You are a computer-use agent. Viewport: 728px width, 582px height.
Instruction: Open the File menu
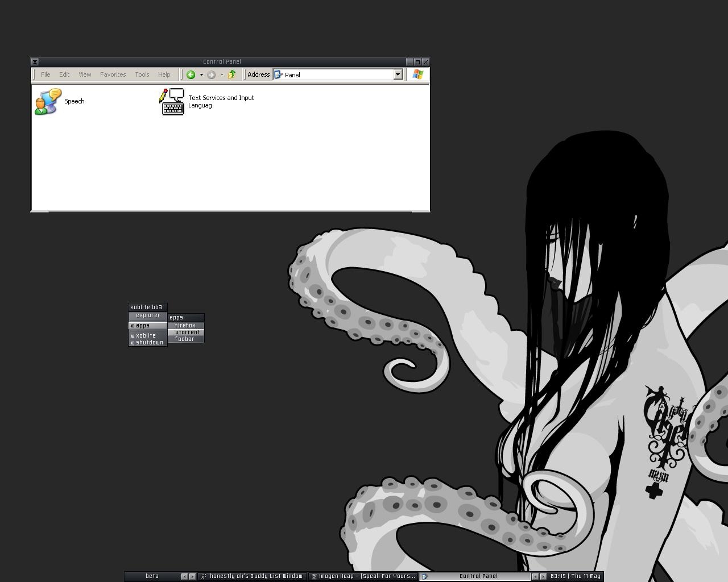click(x=45, y=74)
